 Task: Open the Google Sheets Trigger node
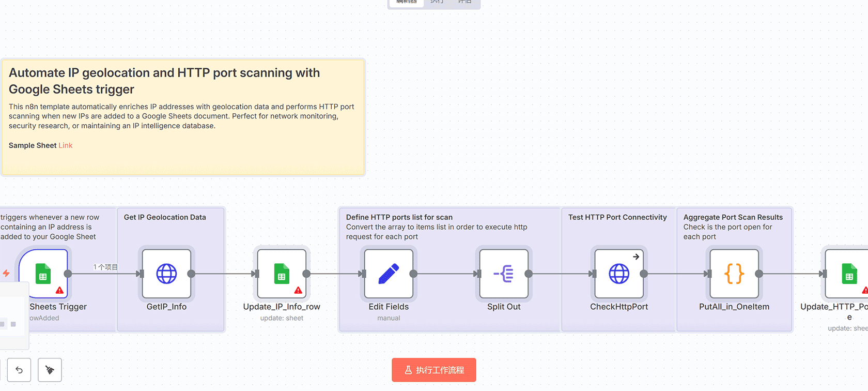[x=43, y=273]
